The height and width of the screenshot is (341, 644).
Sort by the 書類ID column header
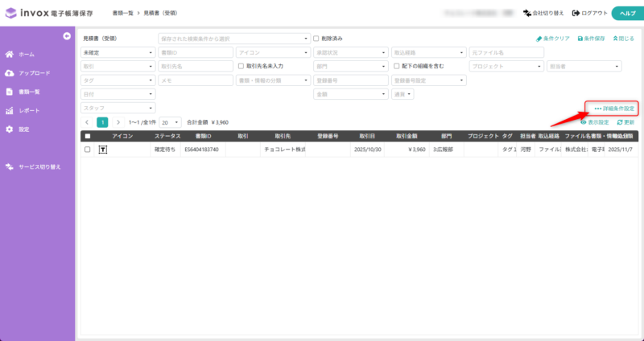[x=204, y=136]
